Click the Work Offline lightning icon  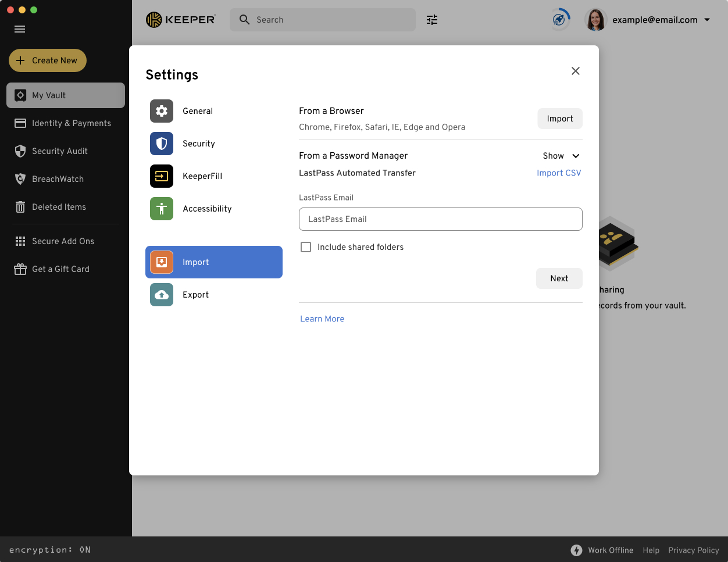(576, 550)
